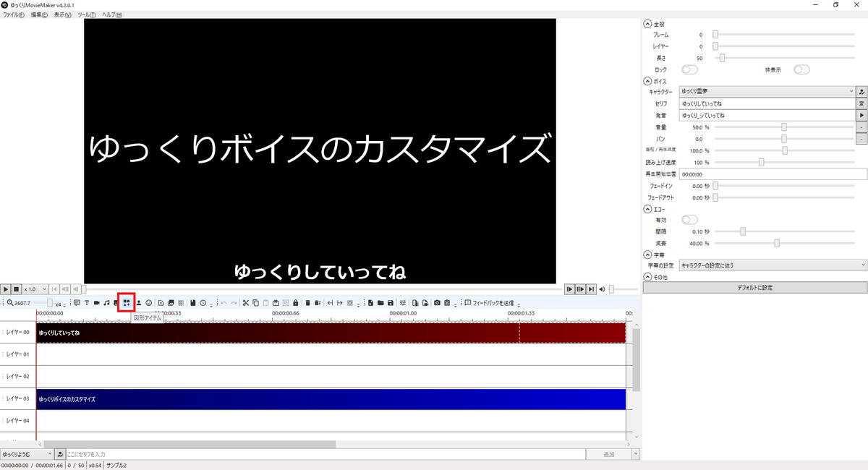Click the 読み上げ速度 slider
Screen dimensions: 868x470
[x=784, y=162]
